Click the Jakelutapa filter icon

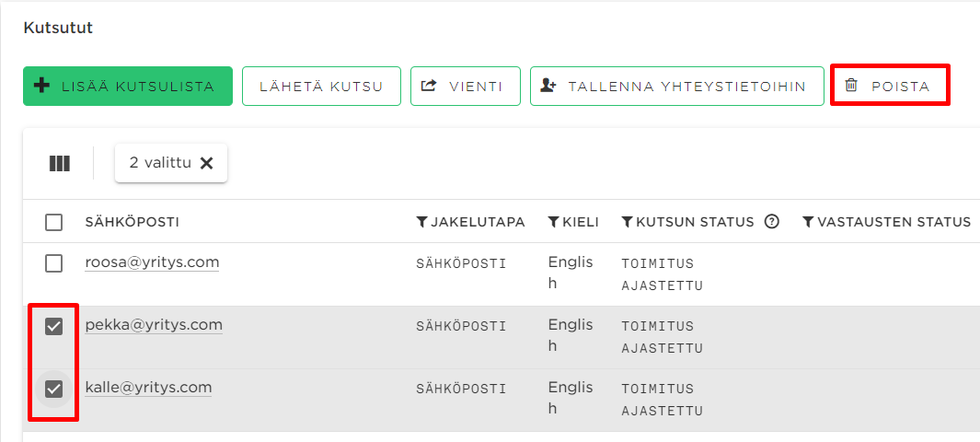click(422, 222)
